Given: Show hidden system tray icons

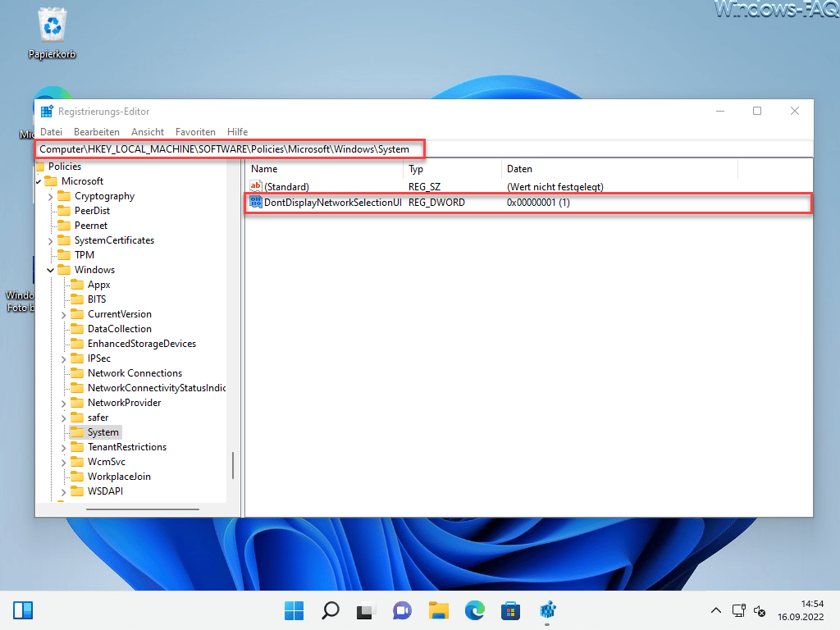Looking at the screenshot, I should point(715,610).
